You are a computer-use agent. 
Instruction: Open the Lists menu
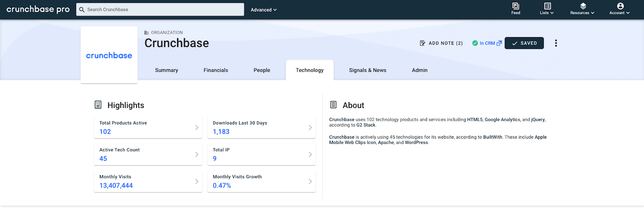click(x=547, y=9)
